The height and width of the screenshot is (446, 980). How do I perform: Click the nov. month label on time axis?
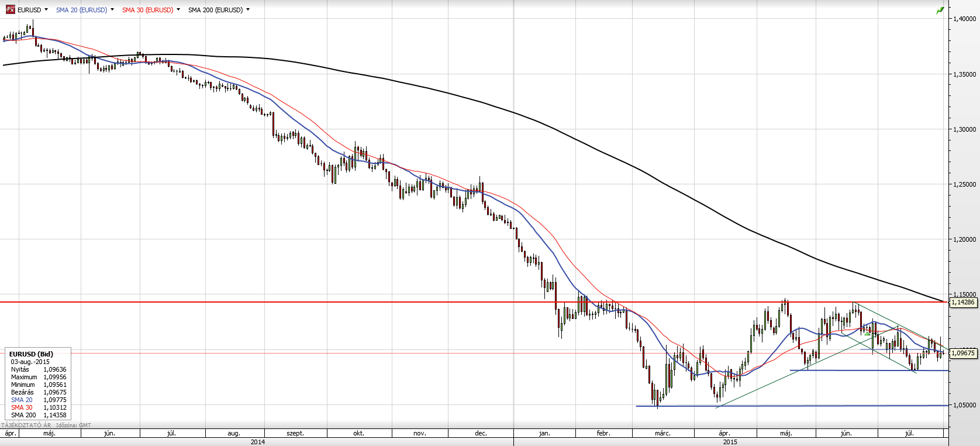pyautogui.click(x=419, y=433)
